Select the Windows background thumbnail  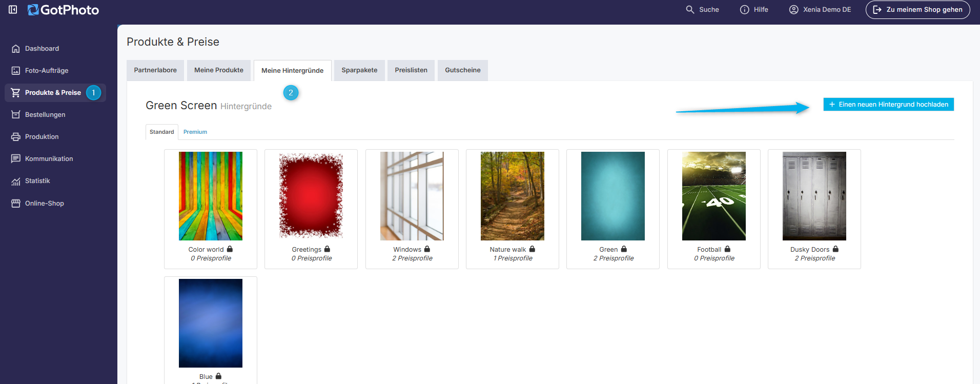[x=412, y=196]
